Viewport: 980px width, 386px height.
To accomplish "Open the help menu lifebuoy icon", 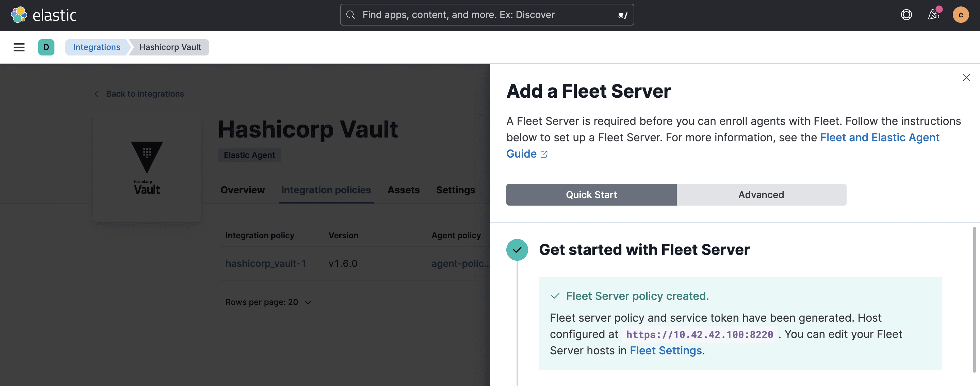I will (x=906, y=15).
